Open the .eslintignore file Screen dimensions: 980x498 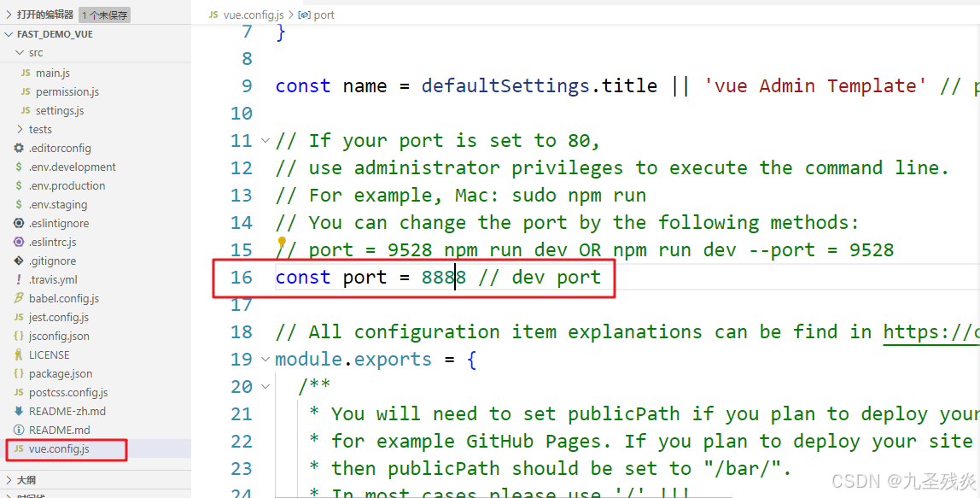pos(59,223)
